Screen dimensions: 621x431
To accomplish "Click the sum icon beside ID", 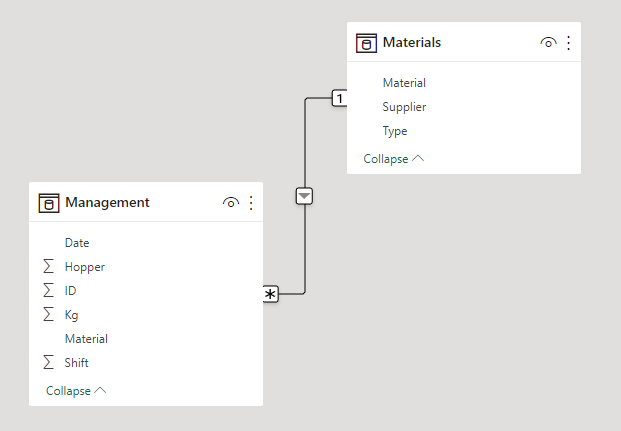I will 48,290.
